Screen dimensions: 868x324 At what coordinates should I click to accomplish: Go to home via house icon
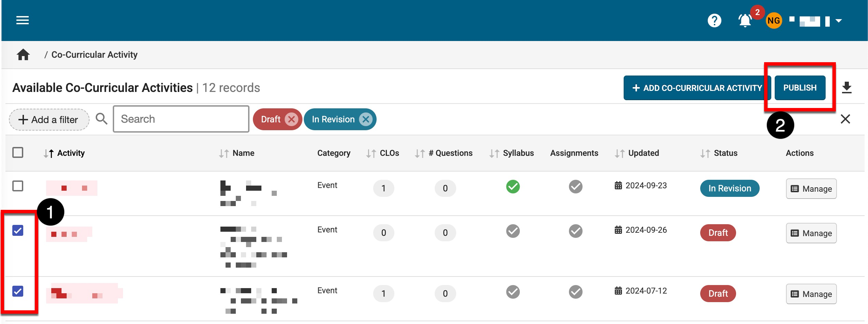[23, 55]
